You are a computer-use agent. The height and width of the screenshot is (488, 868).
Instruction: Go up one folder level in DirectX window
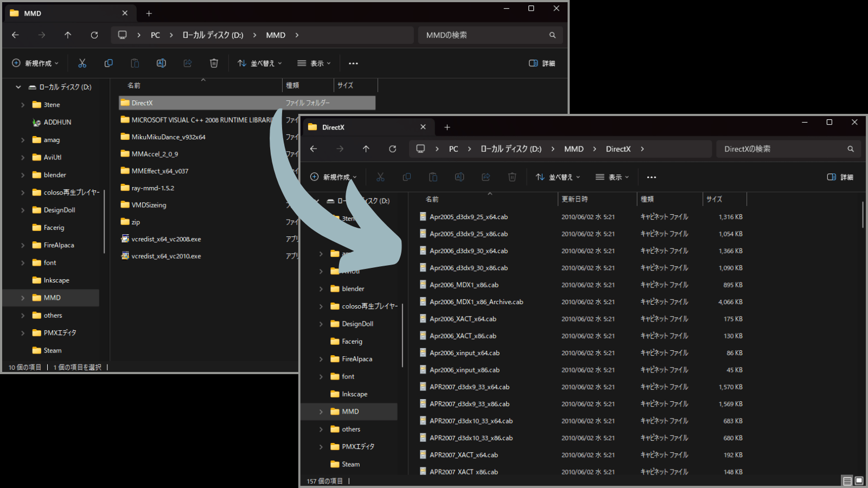point(366,149)
